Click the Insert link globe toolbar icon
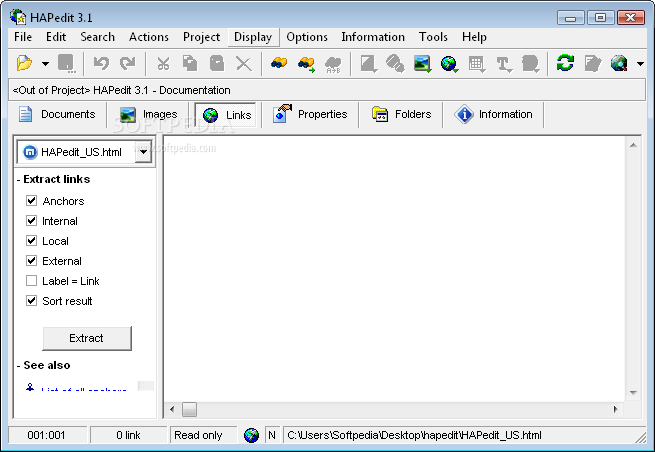 [x=449, y=64]
